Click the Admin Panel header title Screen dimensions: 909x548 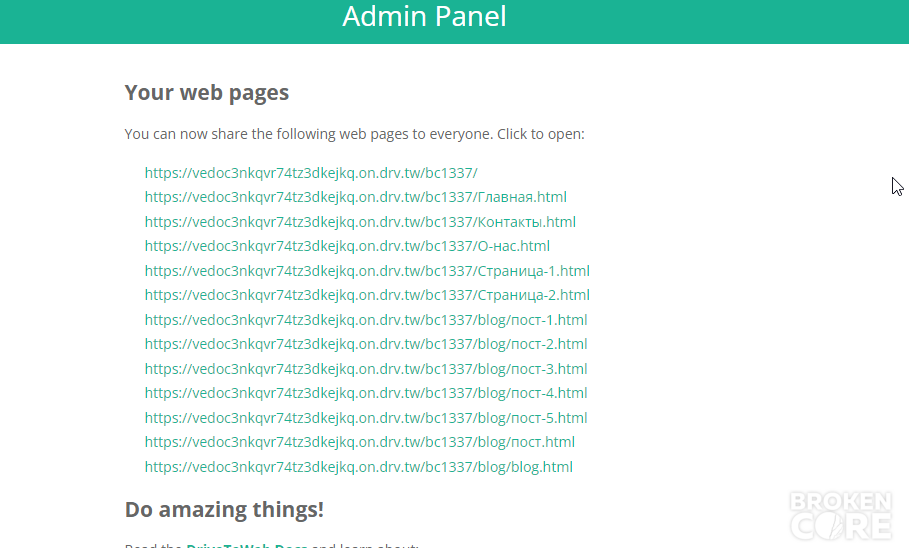(424, 16)
